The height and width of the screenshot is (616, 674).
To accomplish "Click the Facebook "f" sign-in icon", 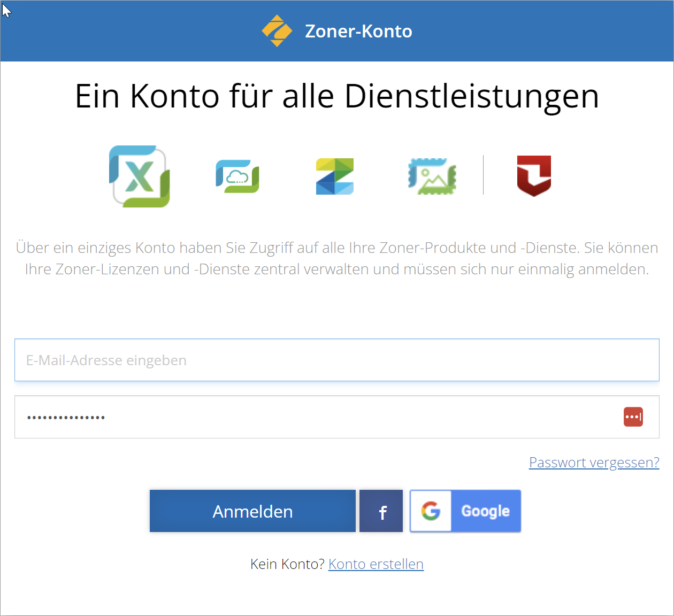I will (x=381, y=511).
